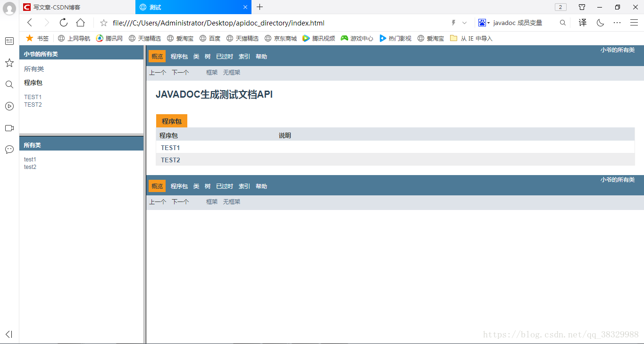Click the orange 程序包 table tab
644x344 pixels.
(172, 121)
